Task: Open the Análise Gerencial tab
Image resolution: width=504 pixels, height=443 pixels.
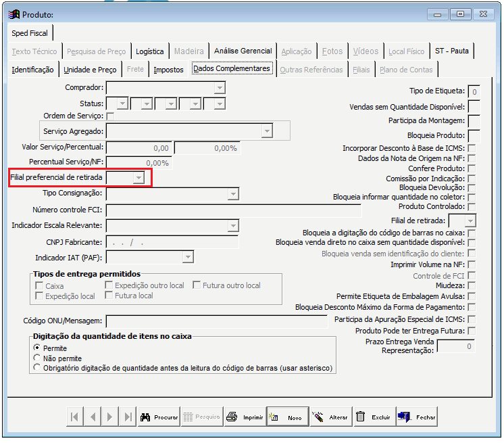Action: pyautogui.click(x=243, y=51)
